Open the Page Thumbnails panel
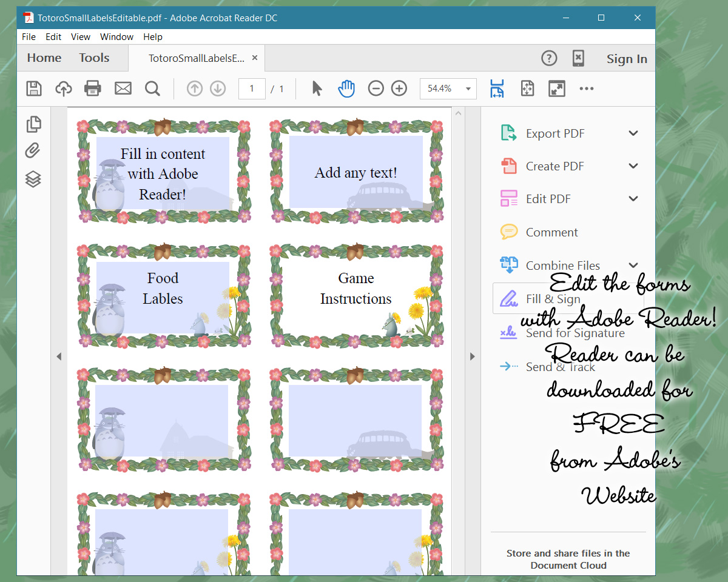Screen dimensions: 728x582 click(x=34, y=124)
